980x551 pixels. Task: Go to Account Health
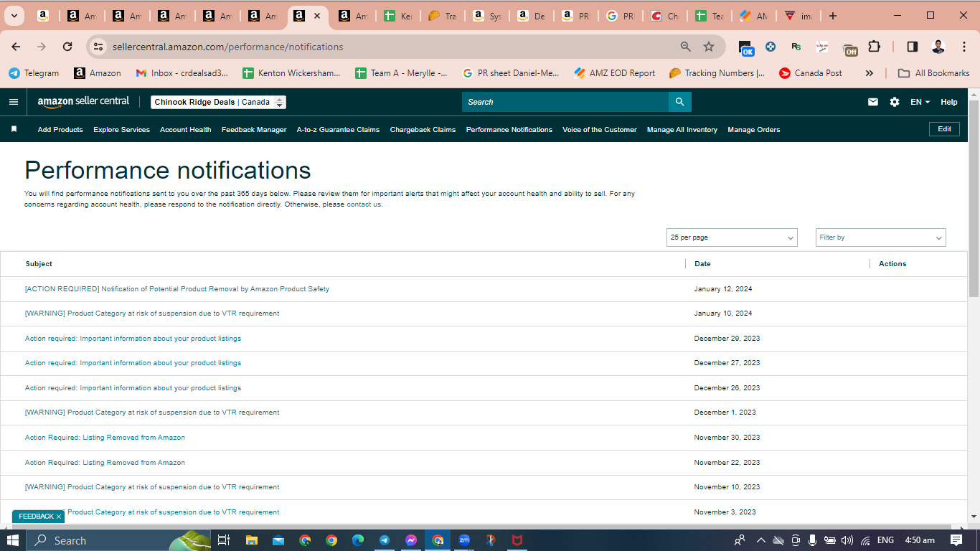185,130
